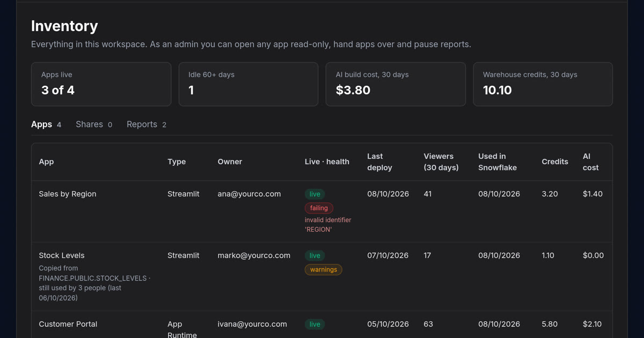The width and height of the screenshot is (644, 338).
Task: Click the live badge for Stock Levels
Action: 315,256
